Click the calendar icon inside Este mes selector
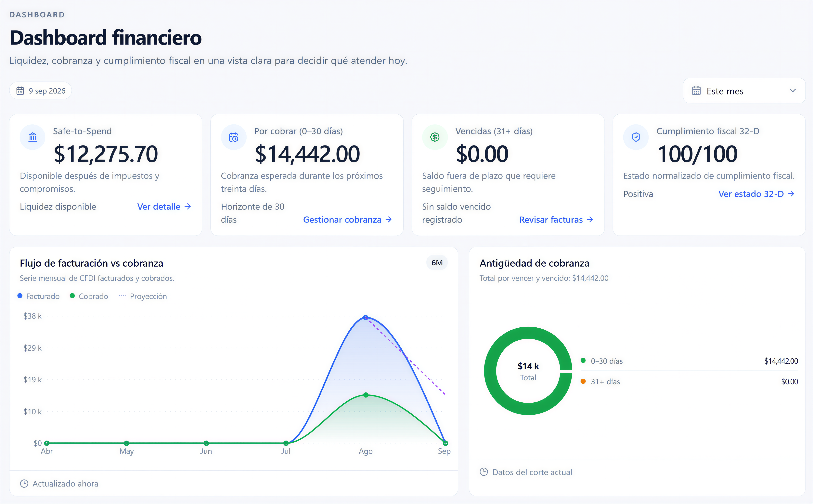Viewport: 813px width, 504px height. tap(696, 91)
